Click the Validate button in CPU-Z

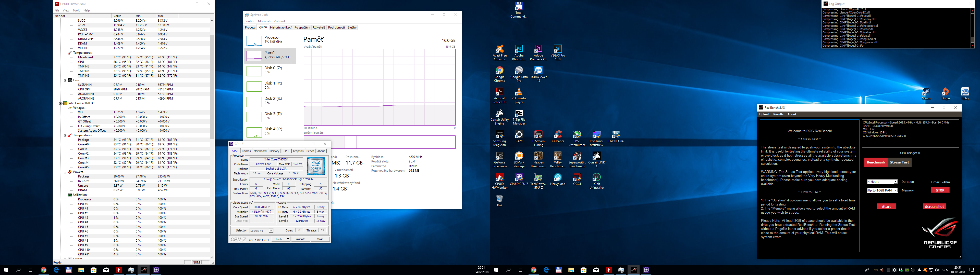coord(301,239)
